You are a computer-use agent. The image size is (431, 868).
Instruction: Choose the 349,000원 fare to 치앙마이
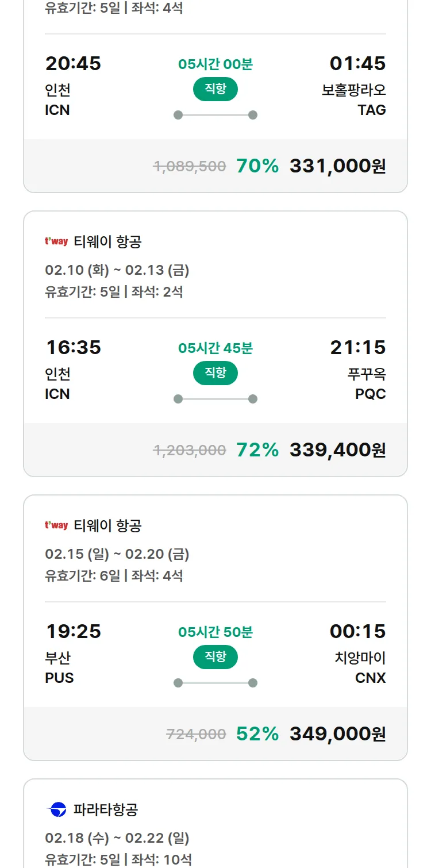(337, 734)
